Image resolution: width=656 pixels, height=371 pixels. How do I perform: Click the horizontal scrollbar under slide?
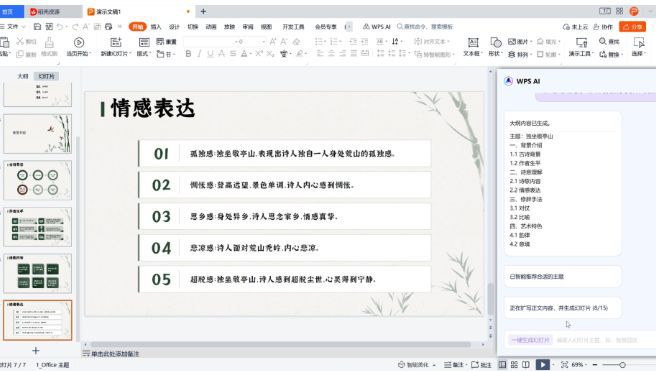(280, 345)
